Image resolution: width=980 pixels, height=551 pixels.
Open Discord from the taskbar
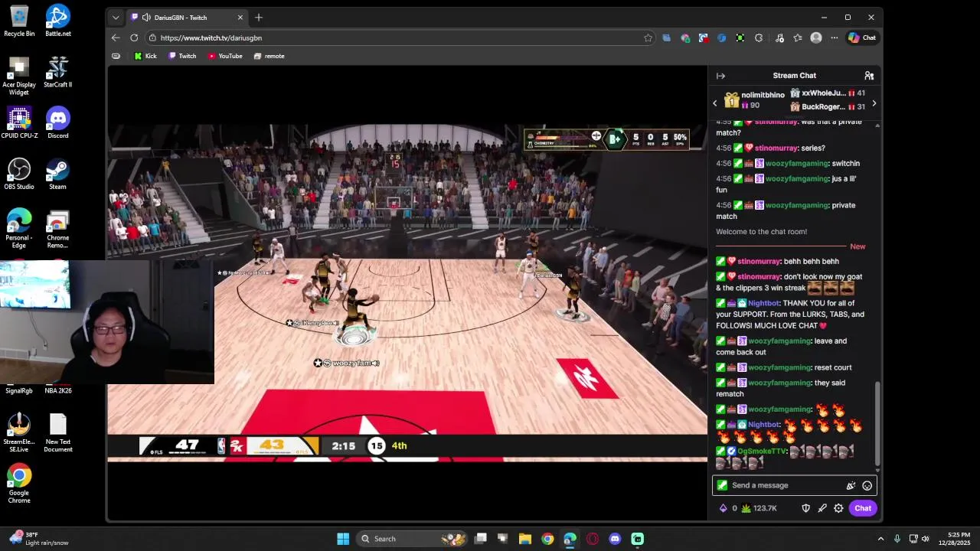pos(615,539)
